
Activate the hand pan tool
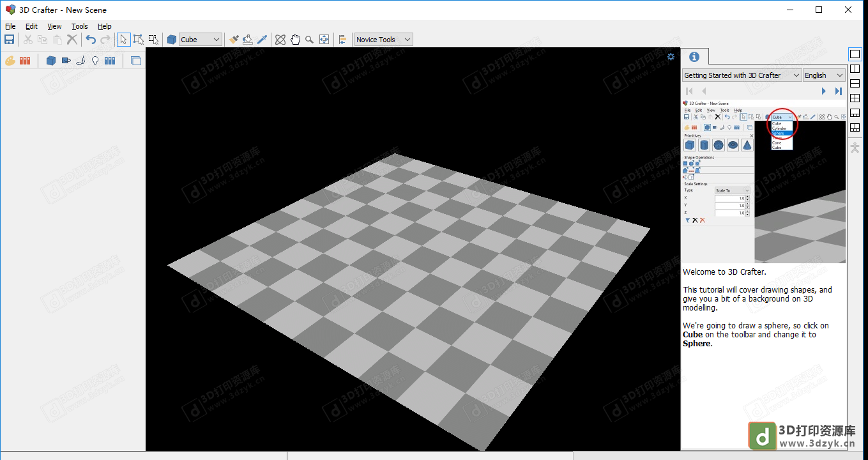[x=295, y=40]
